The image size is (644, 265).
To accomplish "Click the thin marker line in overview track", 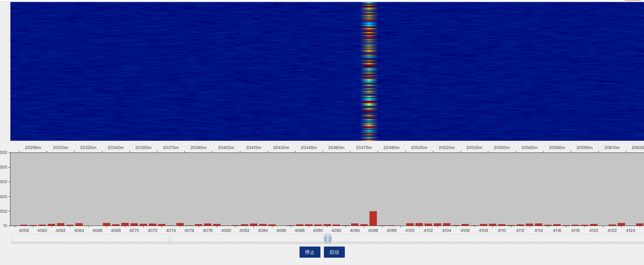I will 170,239.
